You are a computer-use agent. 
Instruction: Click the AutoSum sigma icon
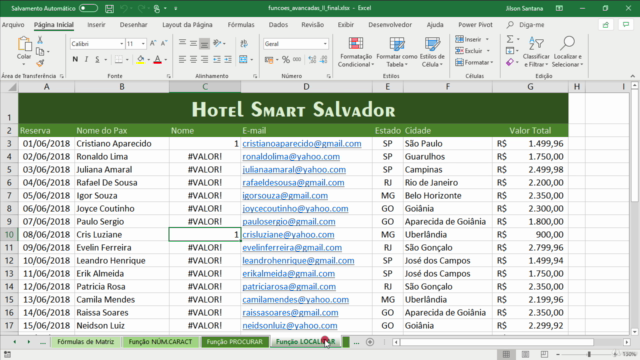coord(510,39)
